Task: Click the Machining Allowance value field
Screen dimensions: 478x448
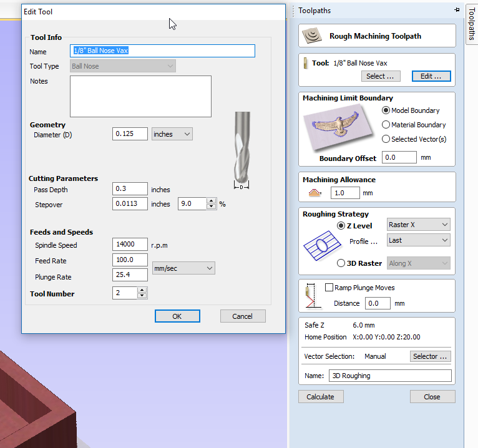Action: (x=345, y=193)
